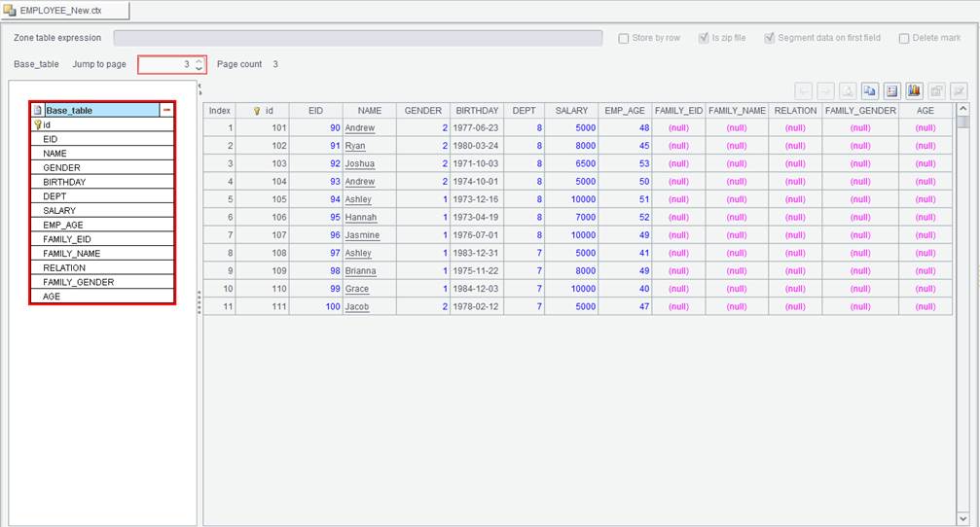Image resolution: width=980 pixels, height=527 pixels.
Task: Click the Jump to page input field
Action: click(166, 64)
